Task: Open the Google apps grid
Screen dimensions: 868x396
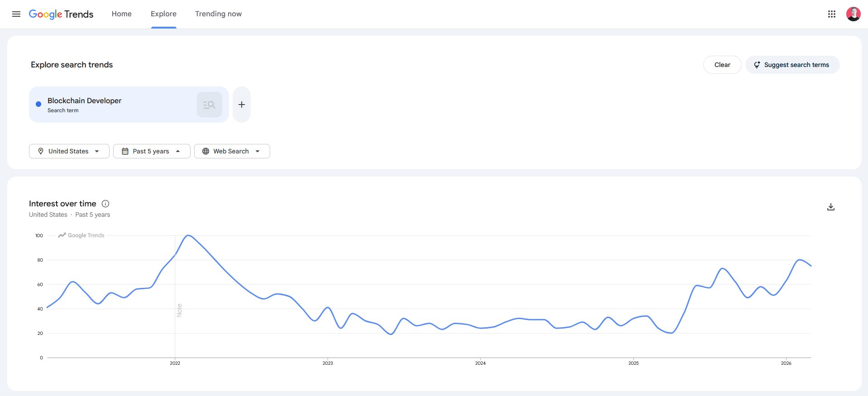Action: (831, 14)
